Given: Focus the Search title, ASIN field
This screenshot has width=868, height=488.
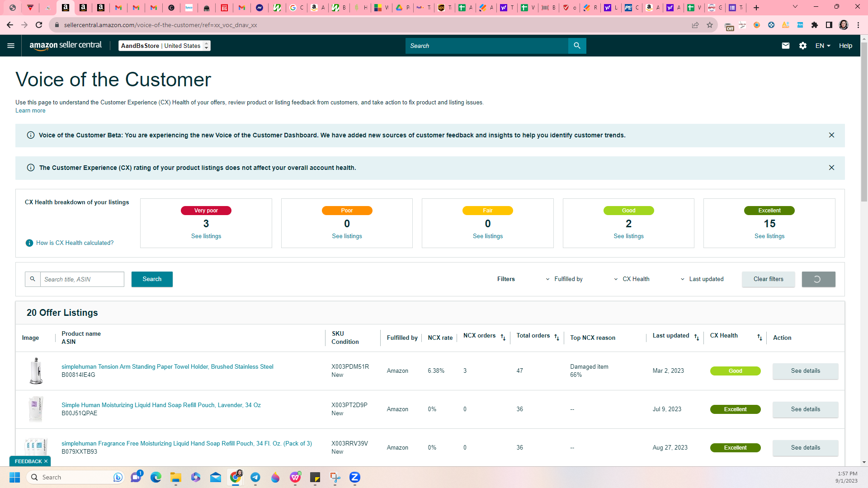Looking at the screenshot, I should (x=82, y=279).
